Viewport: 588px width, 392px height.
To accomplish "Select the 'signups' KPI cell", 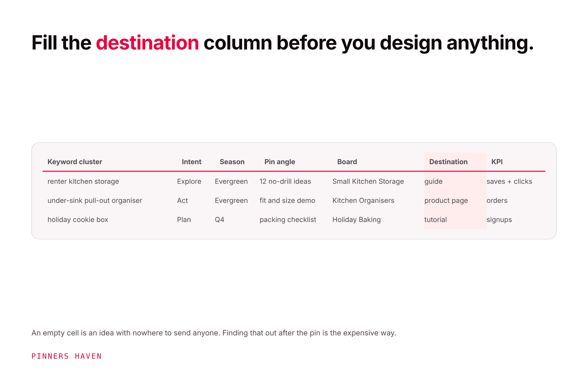I will tap(499, 220).
